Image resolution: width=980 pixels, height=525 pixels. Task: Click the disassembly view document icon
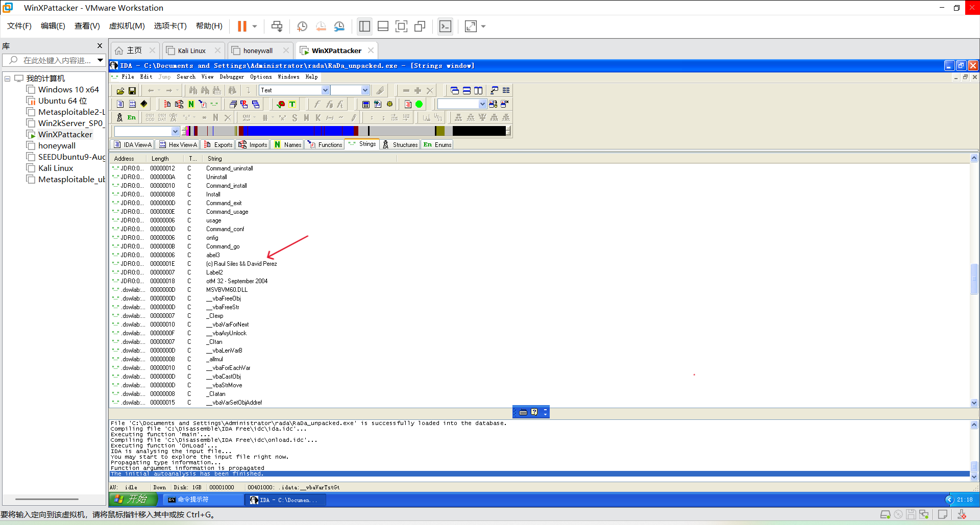pyautogui.click(x=120, y=104)
